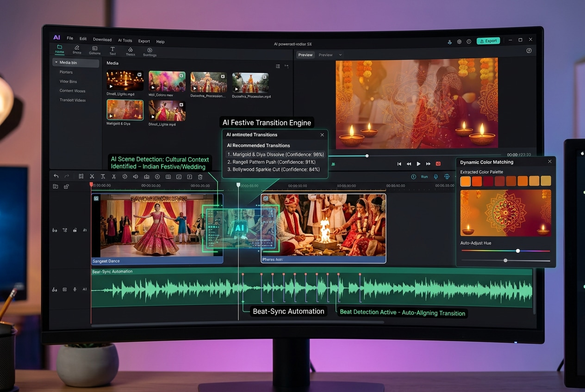Screen dimensions: 585x392
Task: Pick the dark maroon third palette swatch
Action: click(x=488, y=181)
